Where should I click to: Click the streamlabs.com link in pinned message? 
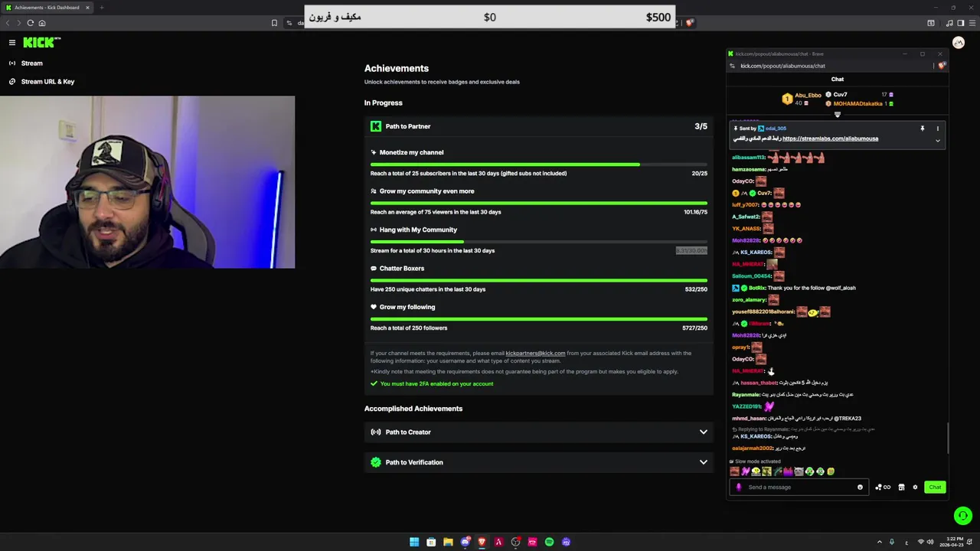click(830, 139)
